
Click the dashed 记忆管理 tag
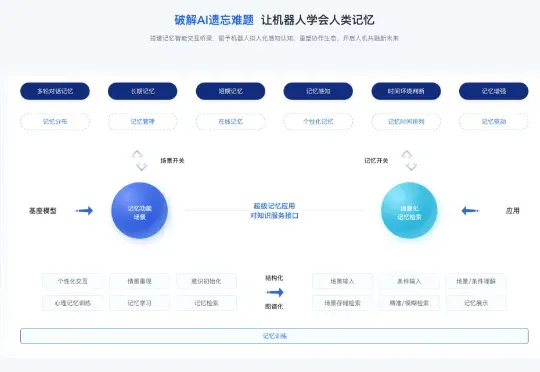click(x=143, y=122)
